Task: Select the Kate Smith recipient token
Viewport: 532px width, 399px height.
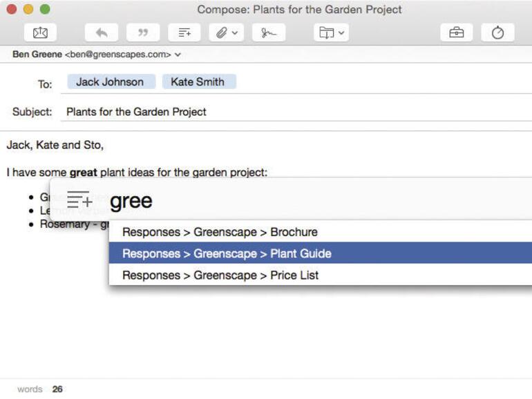Action: (x=198, y=81)
